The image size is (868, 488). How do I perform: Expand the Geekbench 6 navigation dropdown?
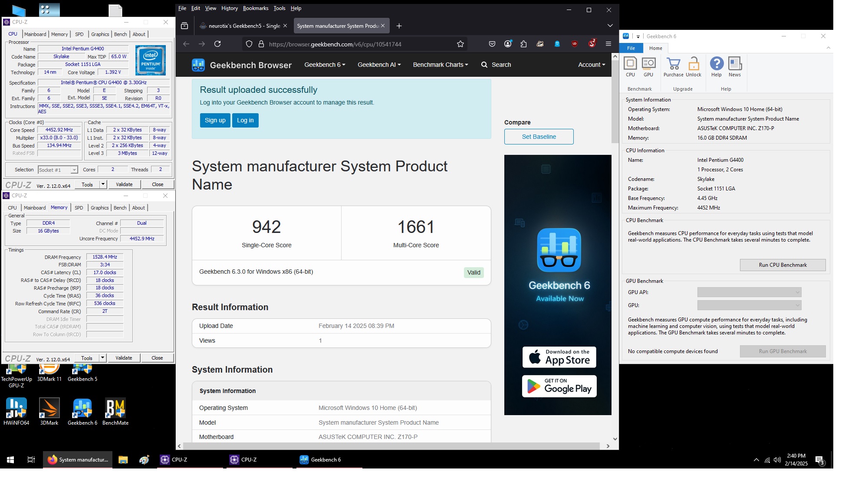tap(325, 65)
